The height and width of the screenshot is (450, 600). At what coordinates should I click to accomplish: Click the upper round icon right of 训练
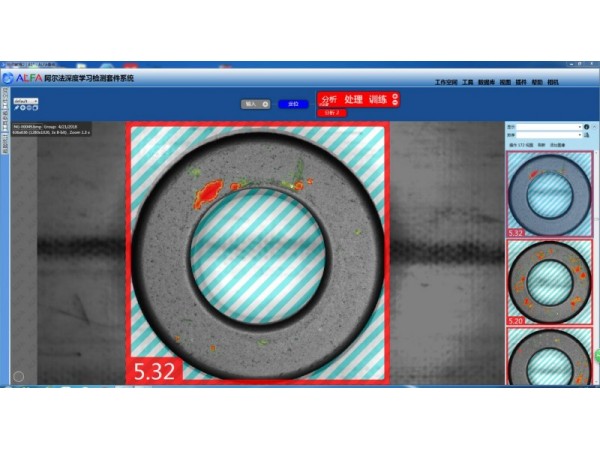click(395, 97)
